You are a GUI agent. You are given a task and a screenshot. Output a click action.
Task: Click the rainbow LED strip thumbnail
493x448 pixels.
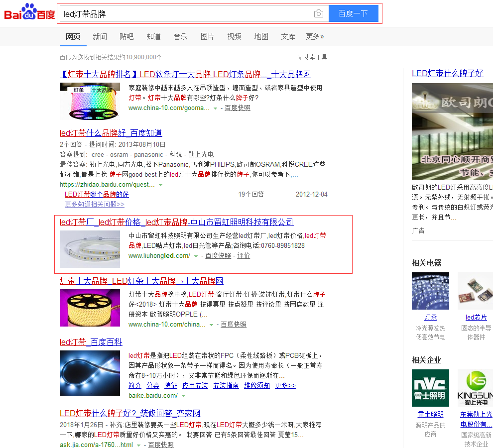click(90, 101)
